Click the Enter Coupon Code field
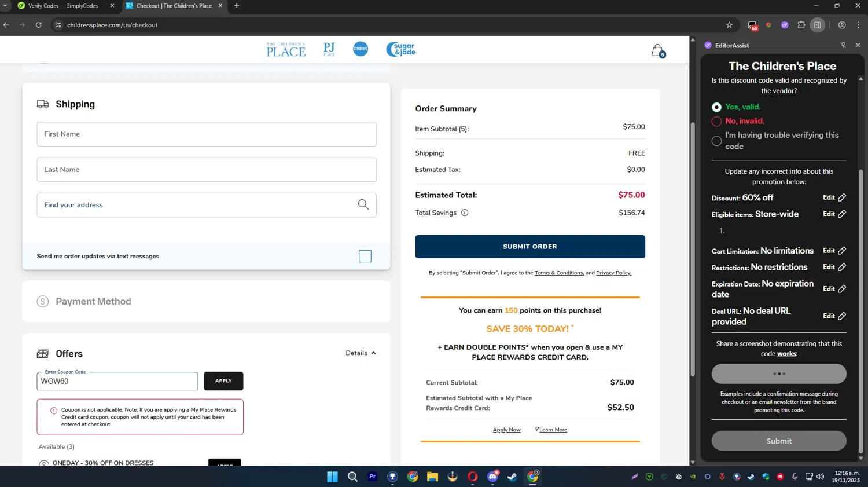Image resolution: width=868 pixels, height=487 pixels. [x=117, y=381]
